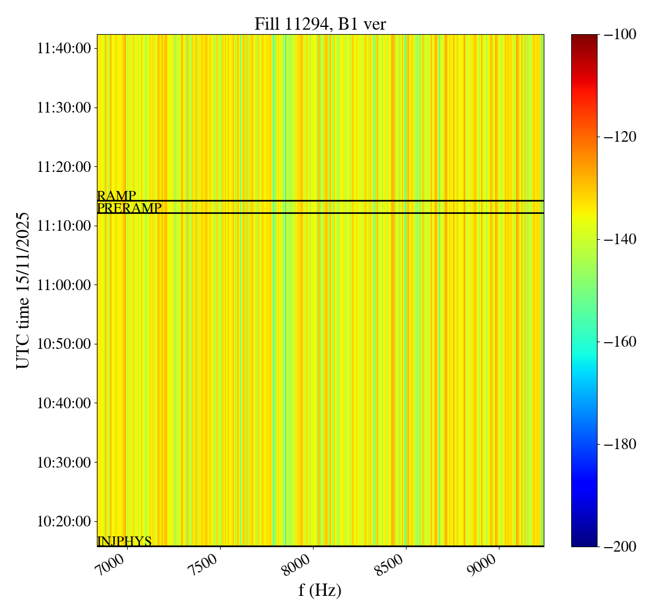Viewport: 672px width, 616px height.
Task: Select the 11:00:00 time tick label
Action: click(x=64, y=285)
